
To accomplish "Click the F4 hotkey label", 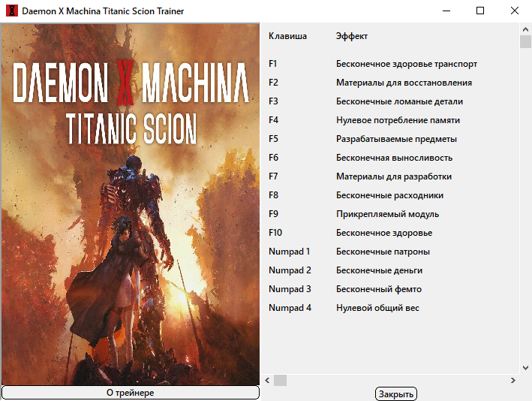I will (x=273, y=120).
